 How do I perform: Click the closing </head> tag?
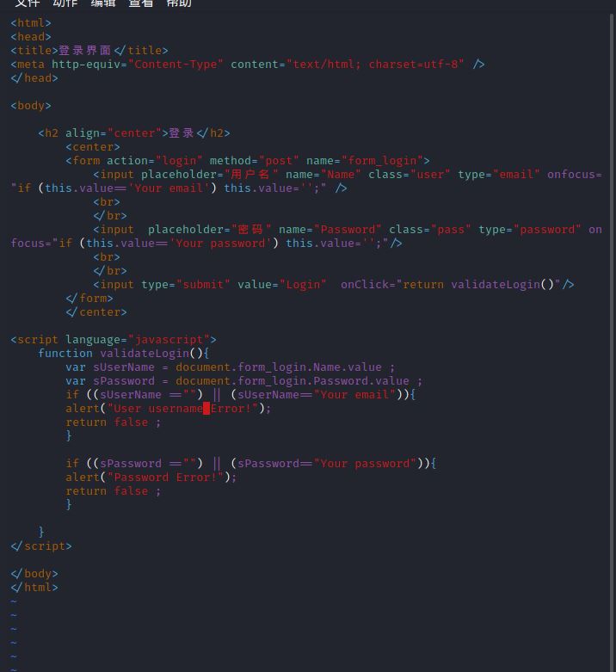[x=34, y=78]
